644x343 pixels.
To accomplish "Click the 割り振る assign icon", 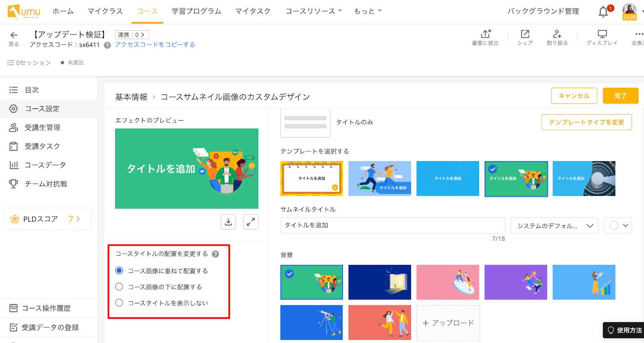I will click(x=557, y=38).
